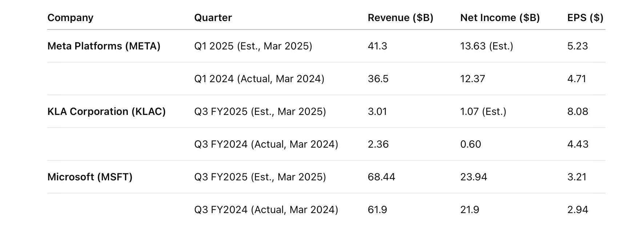Select Microsoft EPS value 2.94
The image size is (644, 240).
coord(578,210)
